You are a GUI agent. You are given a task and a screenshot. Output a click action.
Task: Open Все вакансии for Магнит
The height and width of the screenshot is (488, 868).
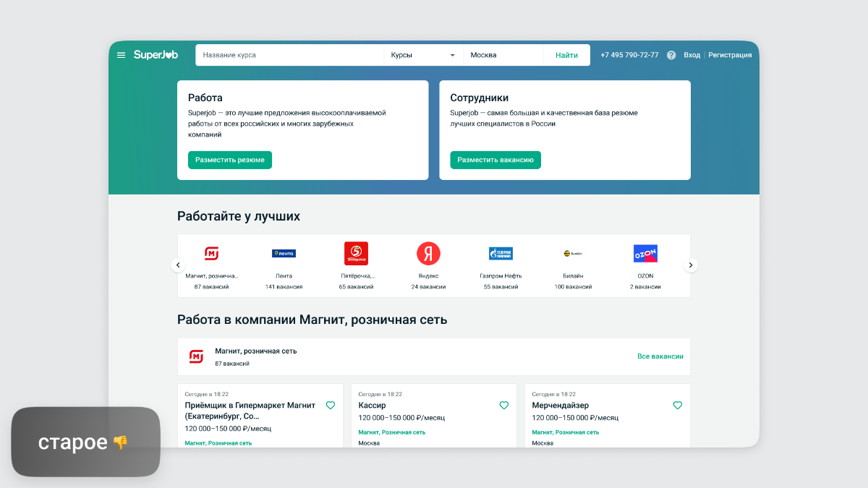[x=659, y=356]
